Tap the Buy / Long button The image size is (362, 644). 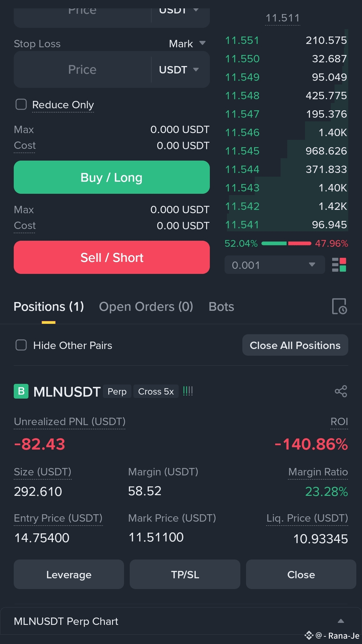(112, 177)
